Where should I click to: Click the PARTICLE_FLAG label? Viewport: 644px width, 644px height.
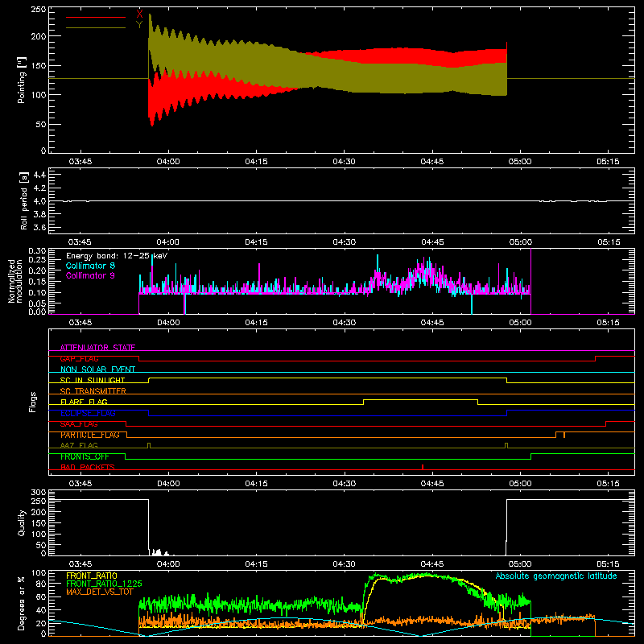point(90,435)
